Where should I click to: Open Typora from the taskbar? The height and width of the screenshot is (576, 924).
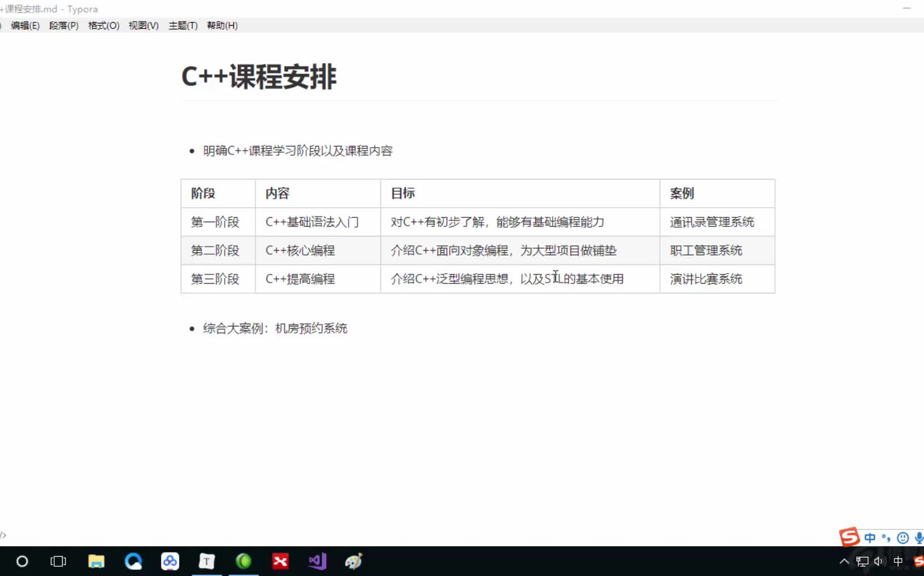[x=206, y=562]
